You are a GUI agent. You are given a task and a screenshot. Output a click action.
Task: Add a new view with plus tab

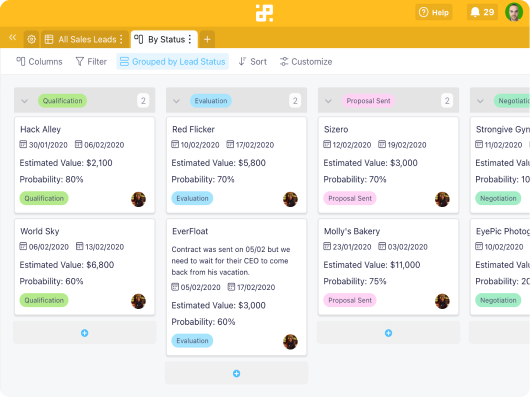pyautogui.click(x=207, y=39)
